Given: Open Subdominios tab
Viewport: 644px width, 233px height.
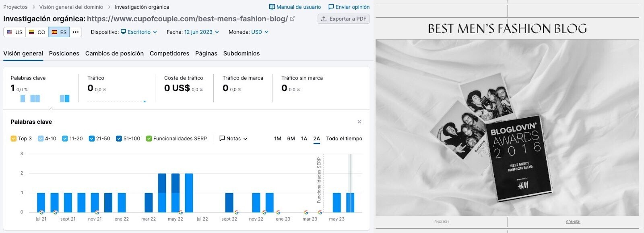Looking at the screenshot, I should tap(242, 53).
